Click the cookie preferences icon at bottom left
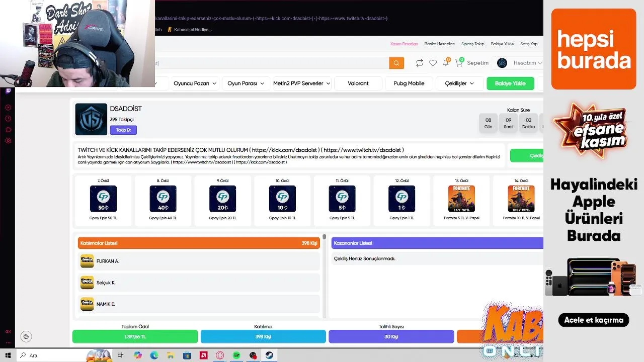This screenshot has width=644, height=362. 26,336
